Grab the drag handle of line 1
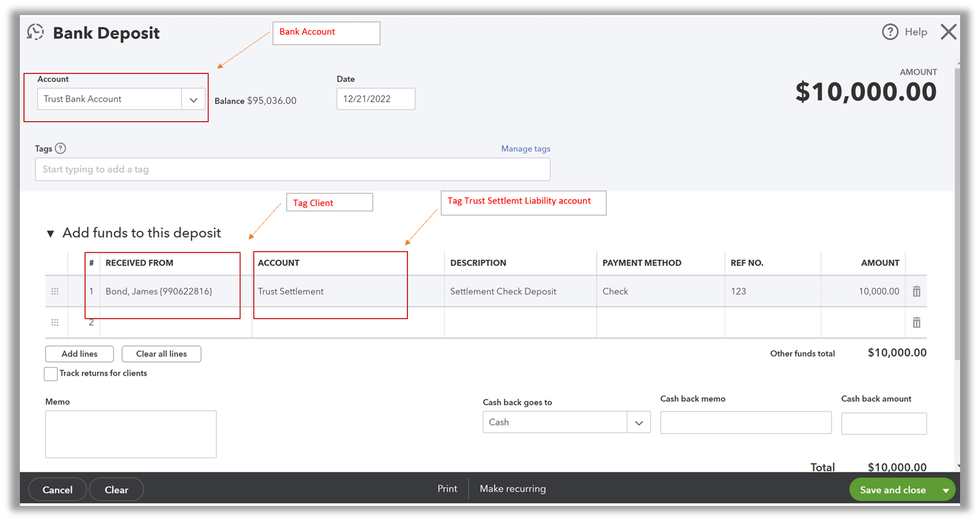 pyautogui.click(x=55, y=292)
